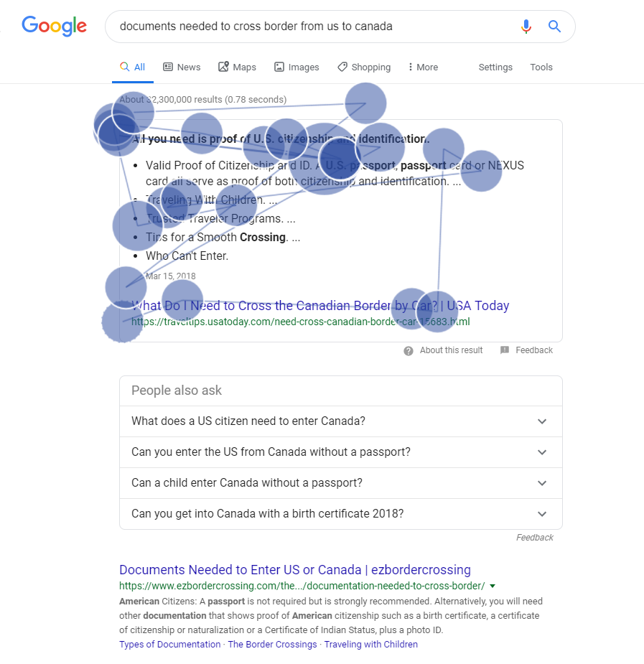Switch to the News tab
Viewport: 644px width, 664px height.
pos(182,67)
